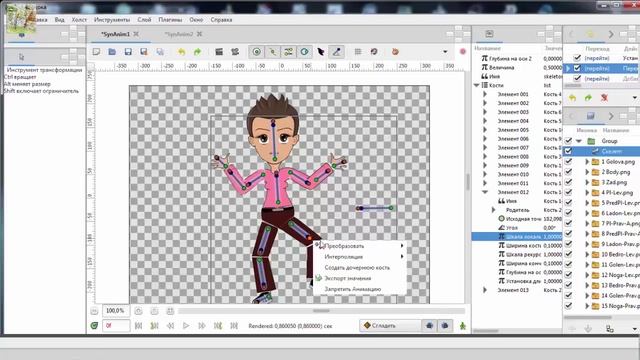The height and width of the screenshot is (360, 640).
Task: Click the black arrow width-handles icon
Action: coord(320,52)
